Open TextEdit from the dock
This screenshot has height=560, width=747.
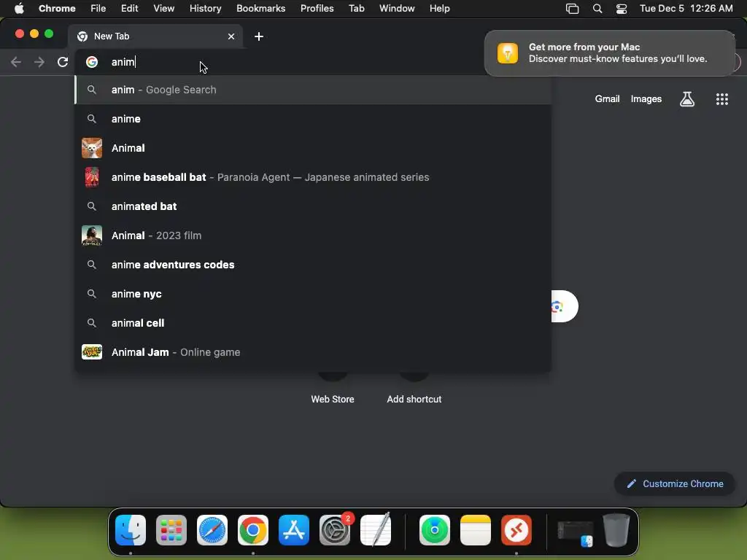pyautogui.click(x=376, y=530)
